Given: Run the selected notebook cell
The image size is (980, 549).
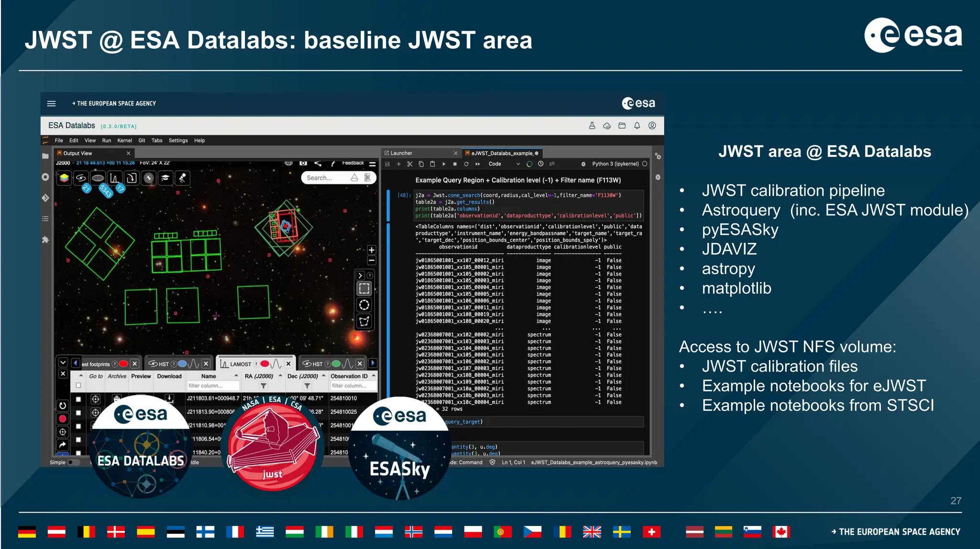Looking at the screenshot, I should pyautogui.click(x=444, y=164).
